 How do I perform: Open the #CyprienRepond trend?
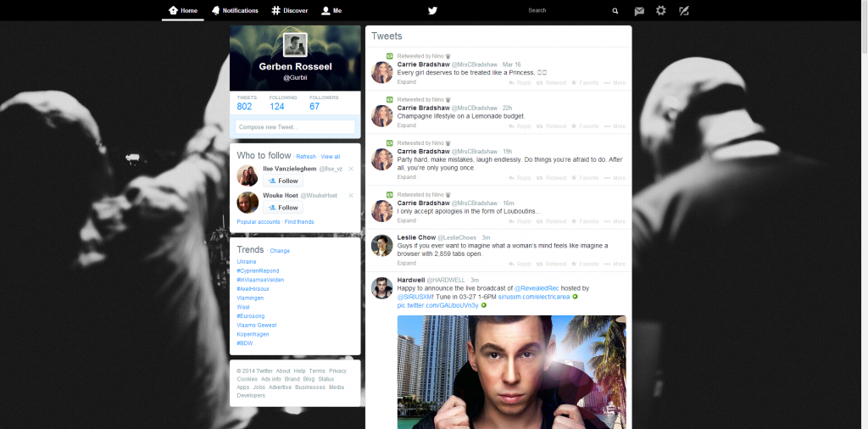[x=256, y=270]
